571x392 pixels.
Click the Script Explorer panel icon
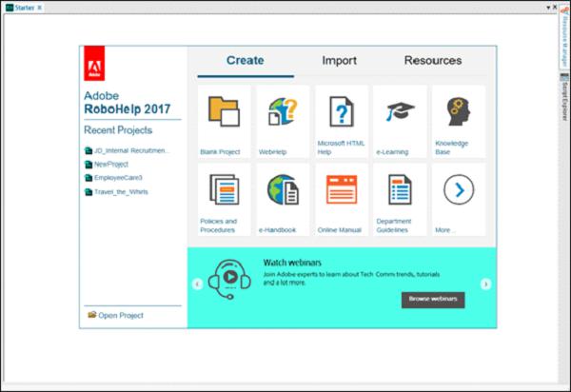[x=564, y=77]
